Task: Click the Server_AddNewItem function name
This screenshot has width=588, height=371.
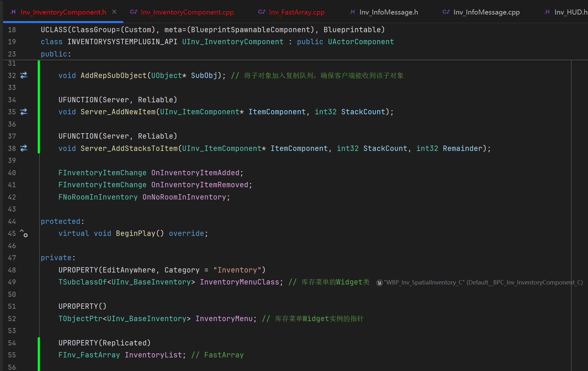Action: point(118,112)
